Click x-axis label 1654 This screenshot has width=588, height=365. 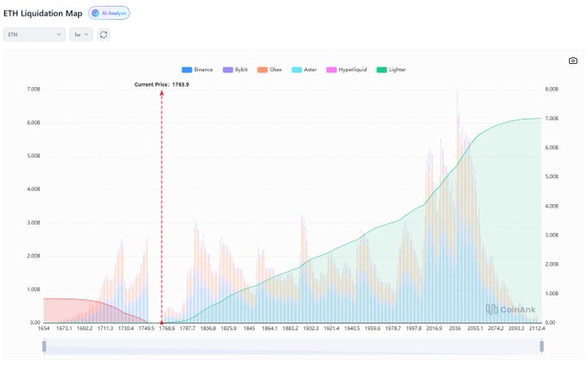click(x=43, y=328)
